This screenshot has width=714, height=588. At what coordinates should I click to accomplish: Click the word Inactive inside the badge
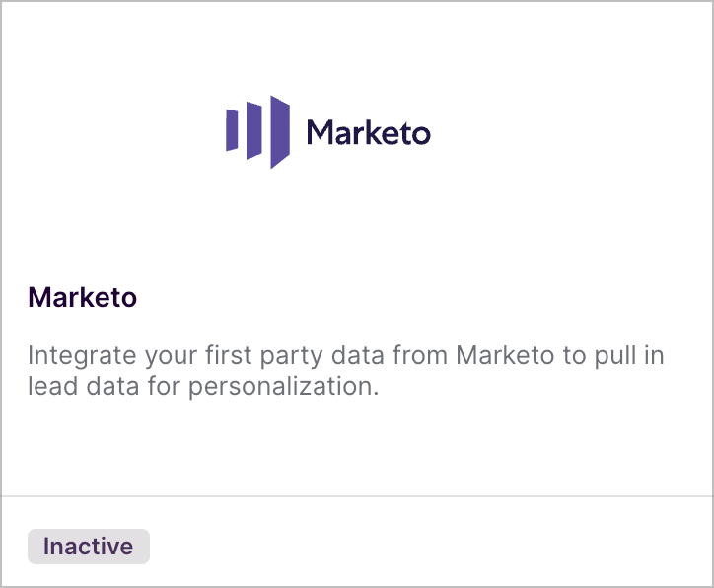tap(89, 547)
